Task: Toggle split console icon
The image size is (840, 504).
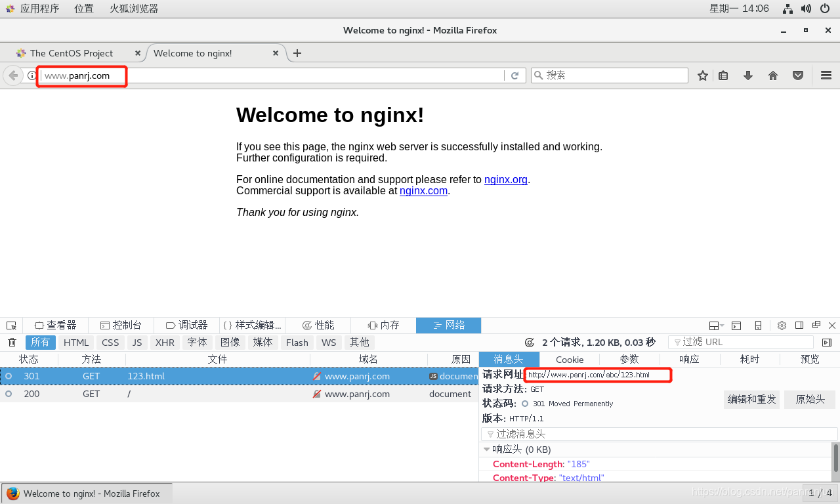Action: tap(736, 325)
